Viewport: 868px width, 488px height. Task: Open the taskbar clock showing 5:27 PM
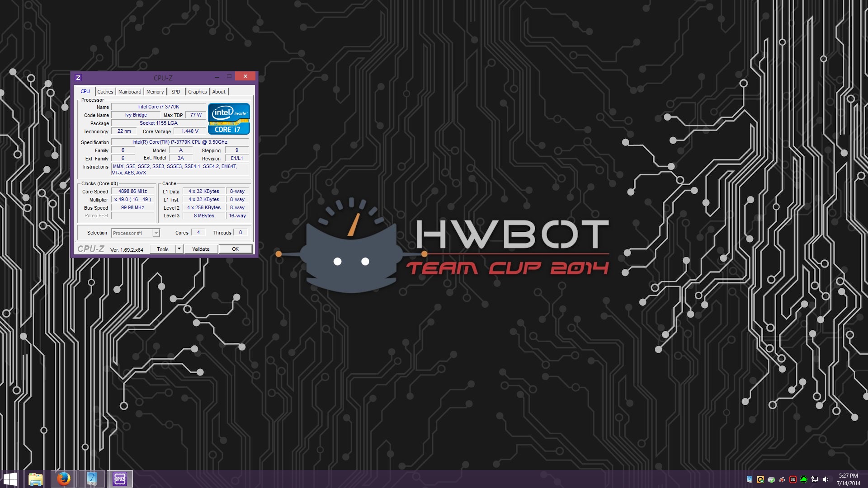tap(848, 479)
